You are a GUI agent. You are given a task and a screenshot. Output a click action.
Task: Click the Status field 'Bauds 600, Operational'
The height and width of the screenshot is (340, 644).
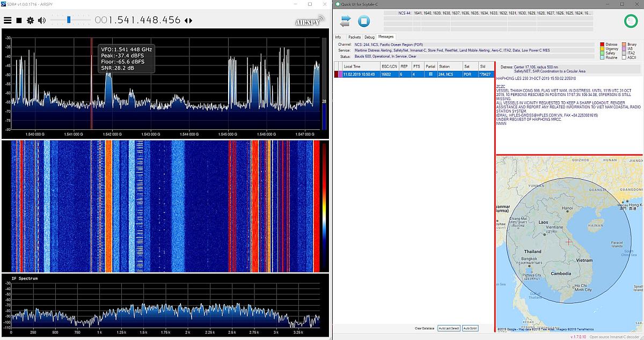(475, 56)
